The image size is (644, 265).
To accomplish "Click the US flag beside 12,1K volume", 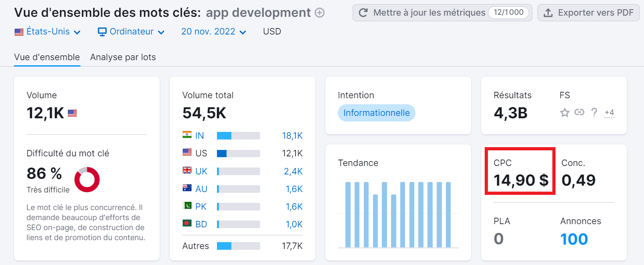I will [x=72, y=113].
